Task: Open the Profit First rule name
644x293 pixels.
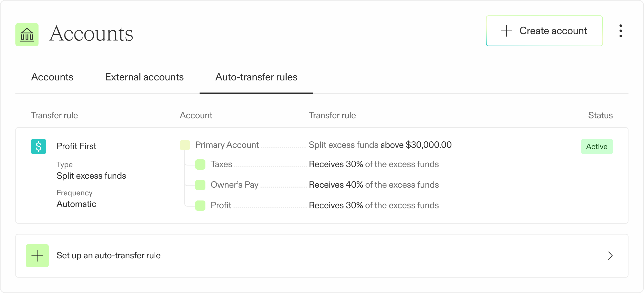Action: pyautogui.click(x=76, y=146)
